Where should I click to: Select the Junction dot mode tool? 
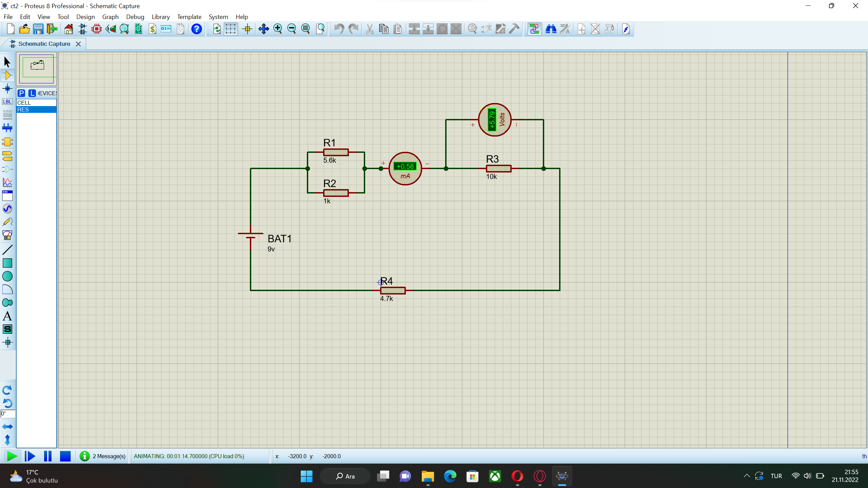(x=7, y=89)
